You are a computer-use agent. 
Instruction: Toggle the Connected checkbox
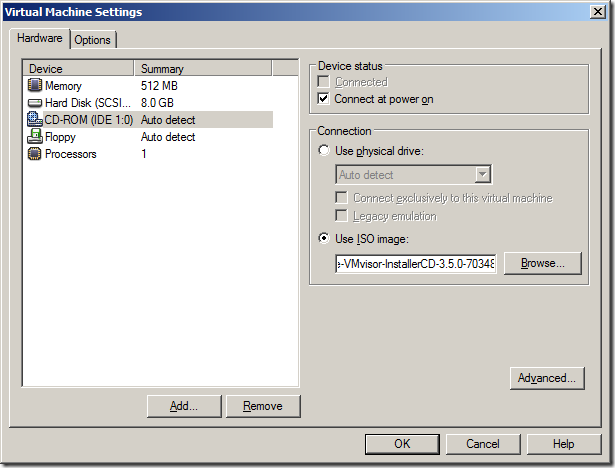tap(324, 82)
